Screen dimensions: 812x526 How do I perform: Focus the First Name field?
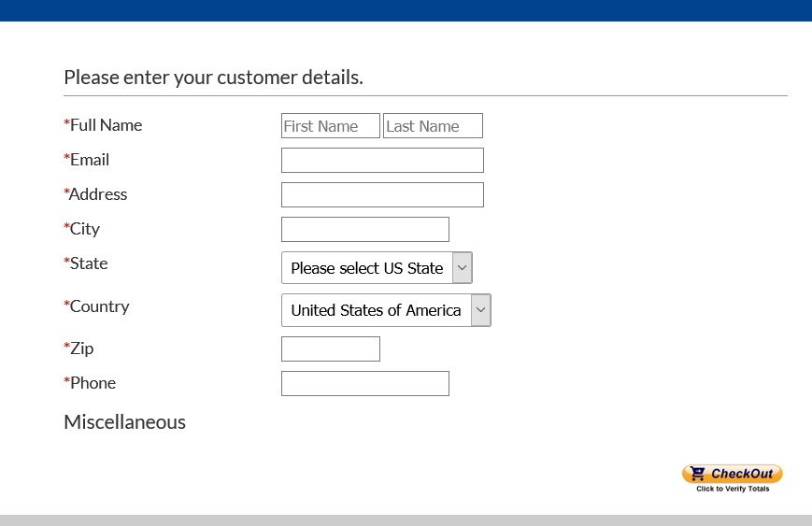pyautogui.click(x=331, y=126)
